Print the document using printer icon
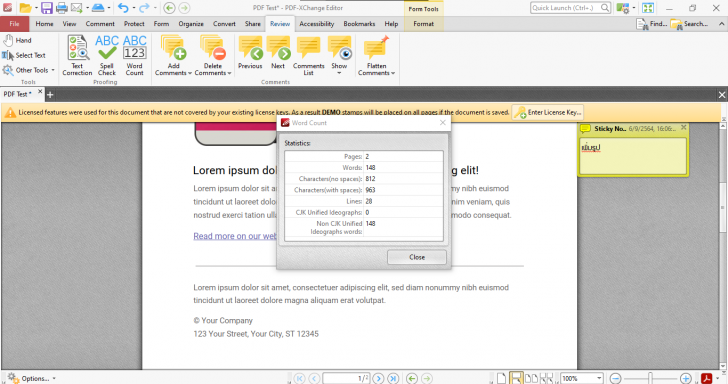 [x=61, y=7]
